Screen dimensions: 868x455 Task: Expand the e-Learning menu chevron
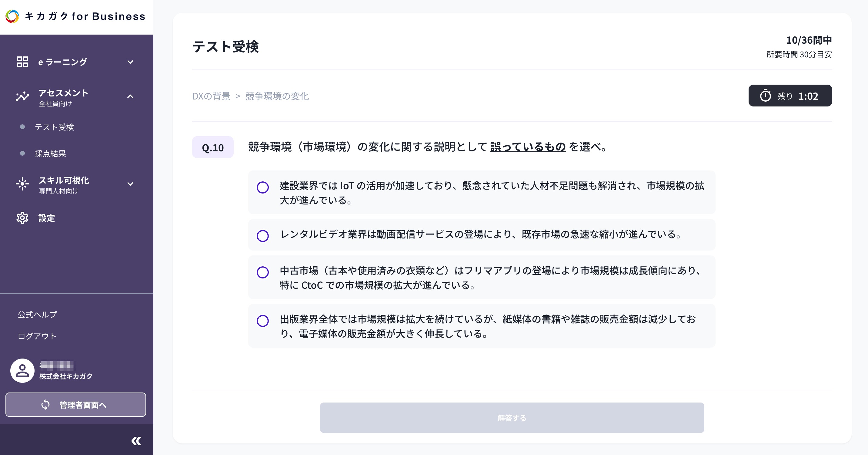[x=130, y=62]
